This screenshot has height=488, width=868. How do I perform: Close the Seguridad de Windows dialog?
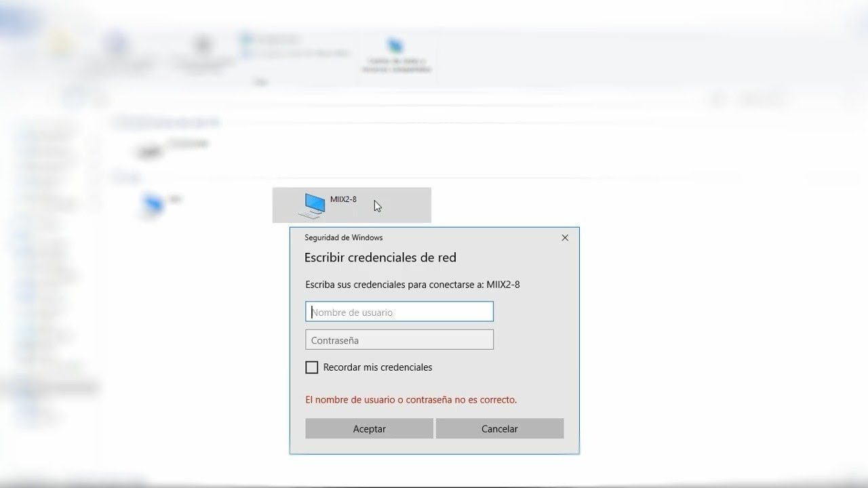(565, 238)
